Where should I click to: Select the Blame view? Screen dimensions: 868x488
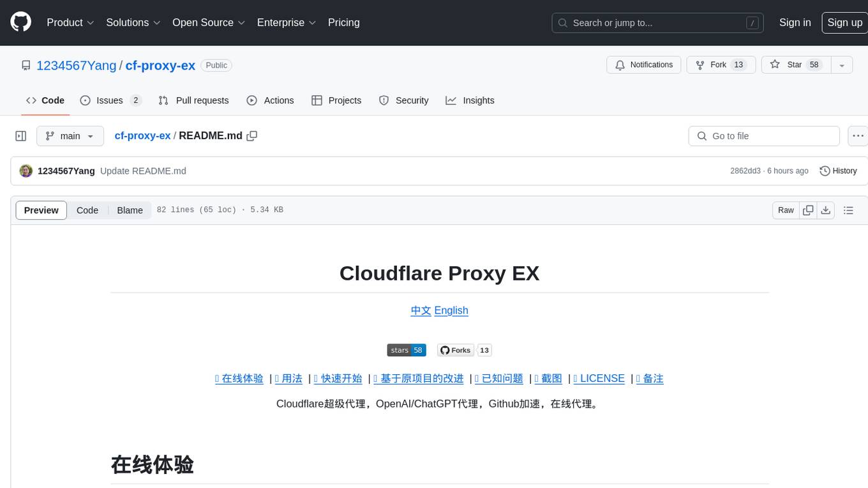[130, 210]
